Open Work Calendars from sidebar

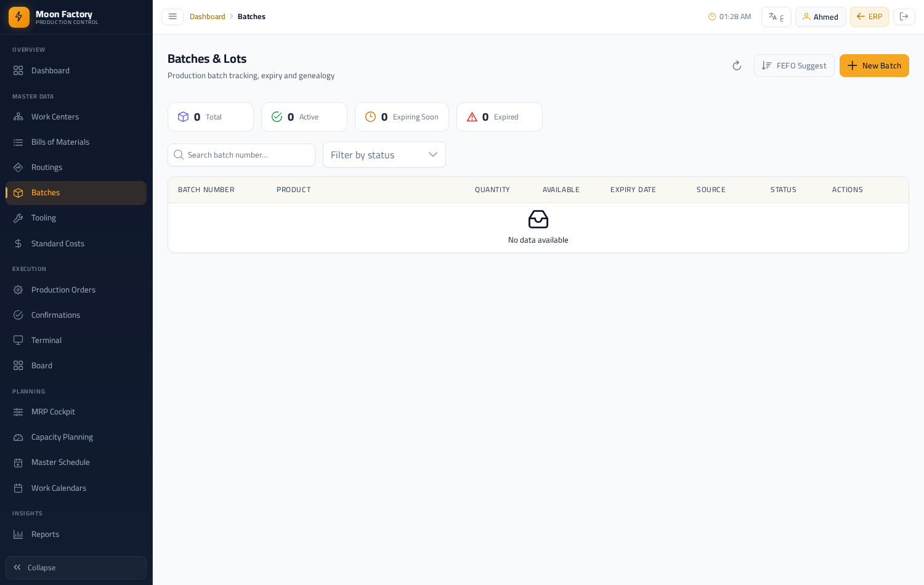pyautogui.click(x=76, y=488)
